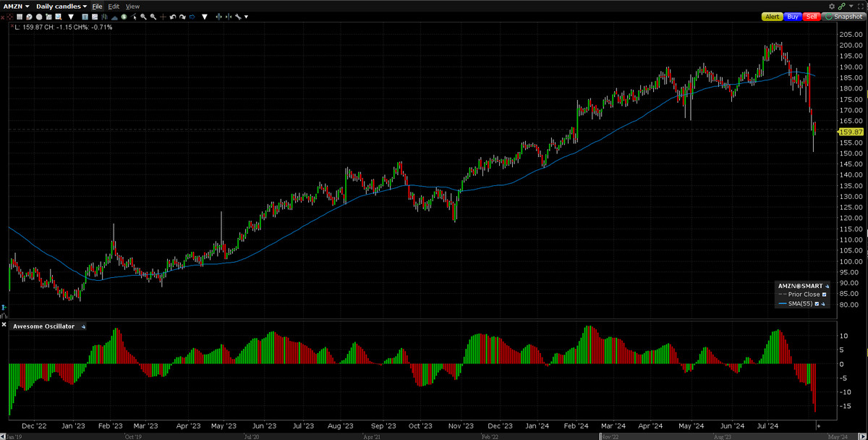Click the red Sell button

tap(812, 16)
